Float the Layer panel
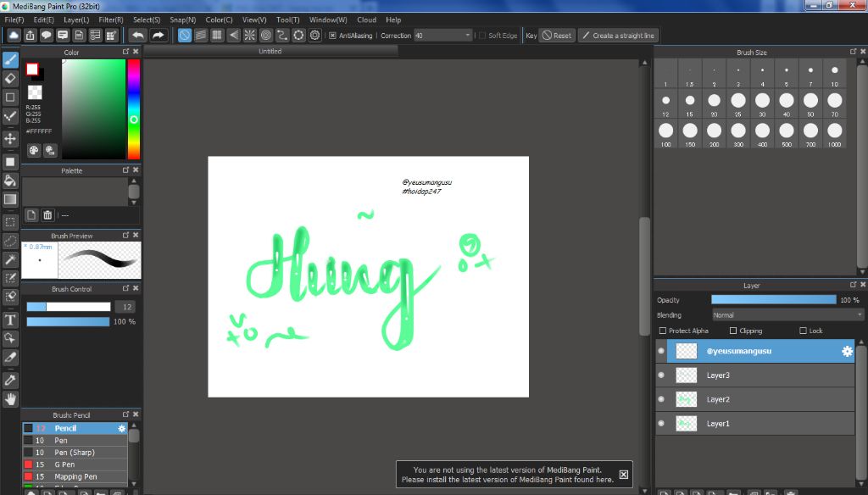This screenshot has height=495, width=868. point(853,285)
